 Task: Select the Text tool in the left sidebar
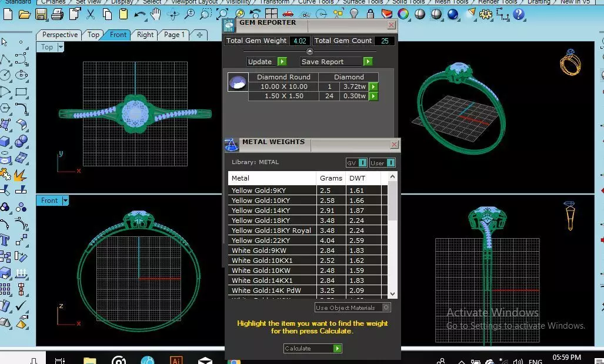coord(5,240)
